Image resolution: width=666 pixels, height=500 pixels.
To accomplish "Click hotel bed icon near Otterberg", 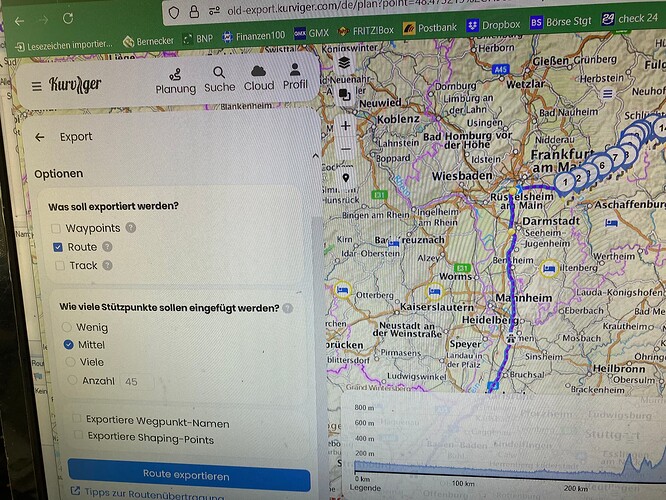I will [342, 290].
